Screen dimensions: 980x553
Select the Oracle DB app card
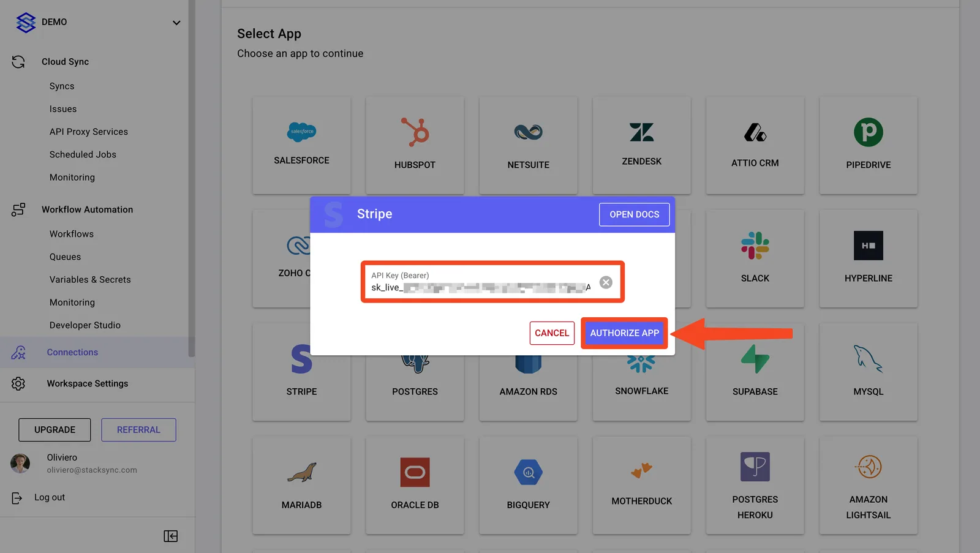pos(415,485)
